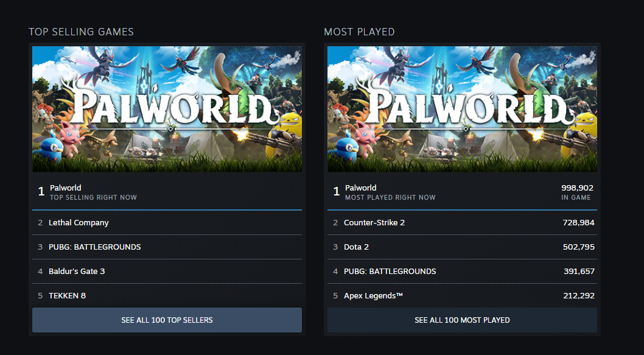Open the See All 100 Top Sellers button

(x=167, y=320)
